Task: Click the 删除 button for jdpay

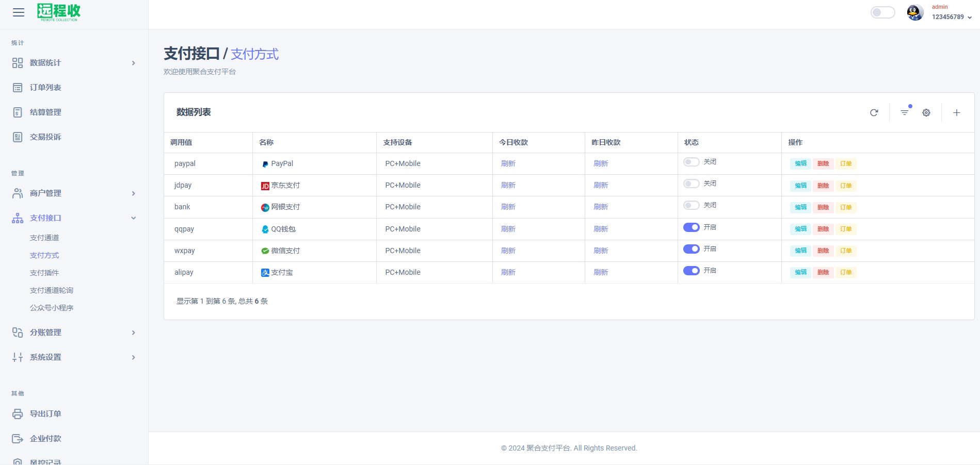Action: click(823, 186)
